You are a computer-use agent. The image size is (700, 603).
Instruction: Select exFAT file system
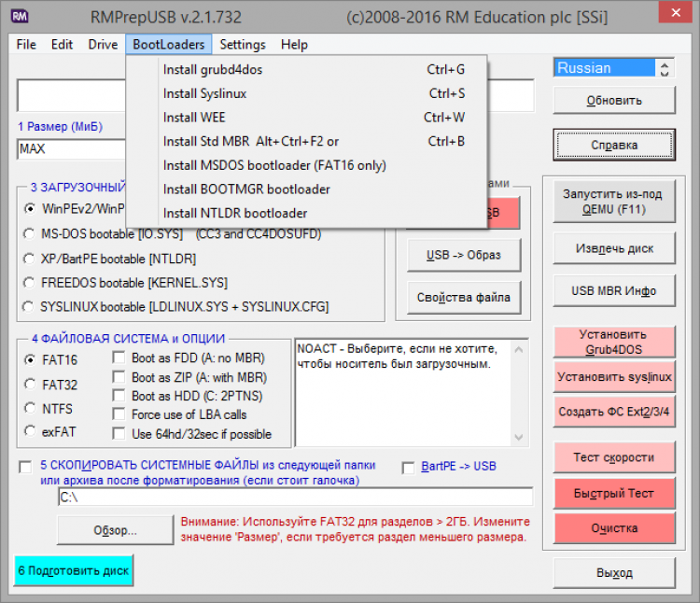click(30, 431)
